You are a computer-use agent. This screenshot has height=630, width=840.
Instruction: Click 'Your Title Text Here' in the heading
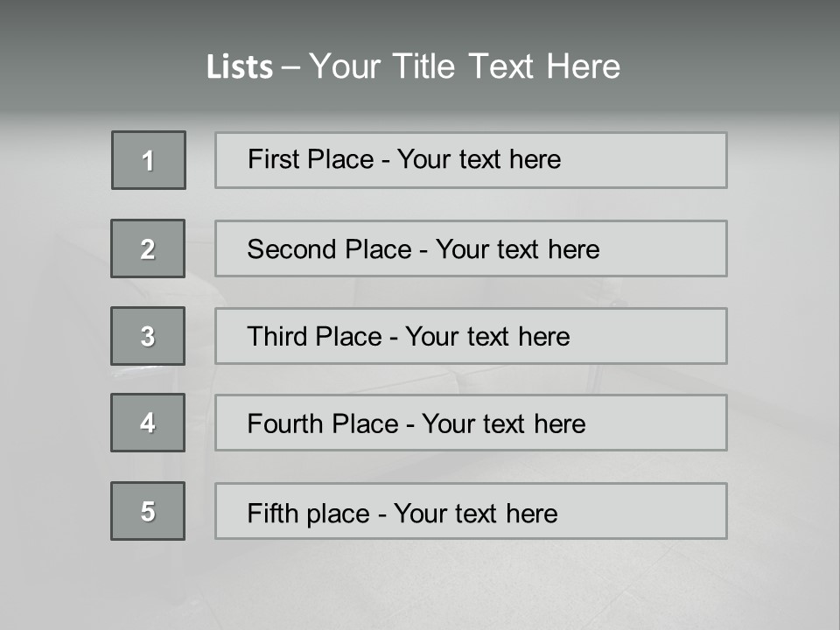click(x=465, y=66)
